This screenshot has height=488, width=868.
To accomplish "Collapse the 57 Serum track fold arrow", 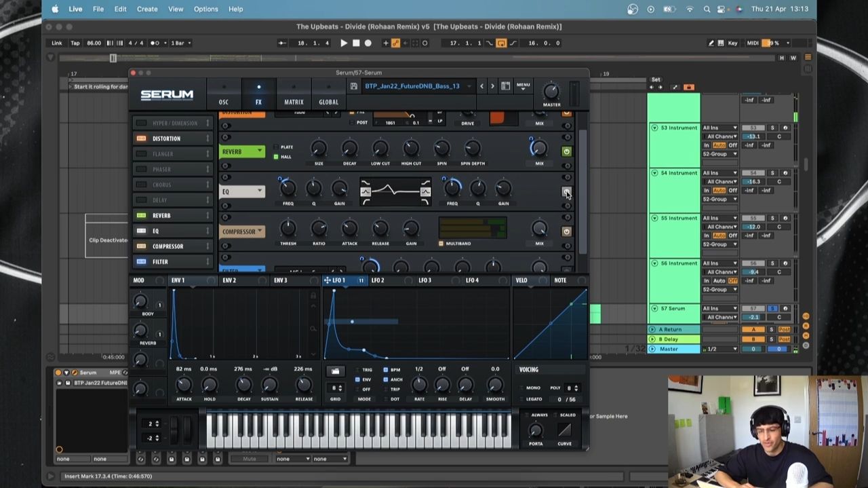I will [x=654, y=308].
